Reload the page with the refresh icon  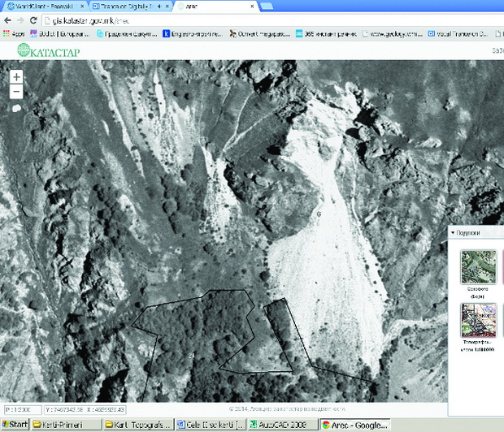[x=33, y=20]
